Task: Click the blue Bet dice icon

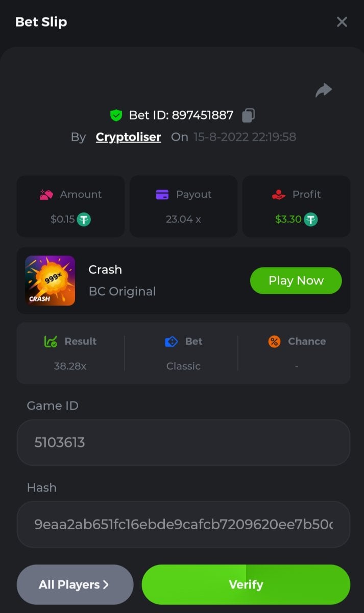Action: point(171,341)
